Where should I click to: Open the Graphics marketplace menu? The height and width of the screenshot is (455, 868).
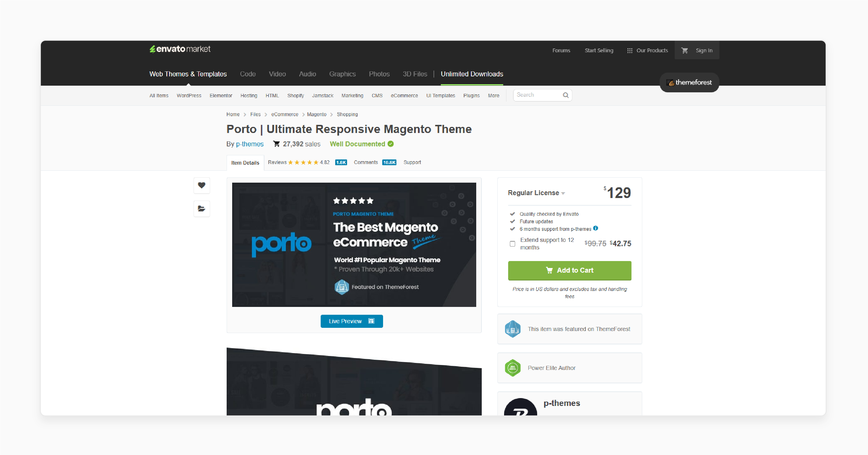[342, 74]
